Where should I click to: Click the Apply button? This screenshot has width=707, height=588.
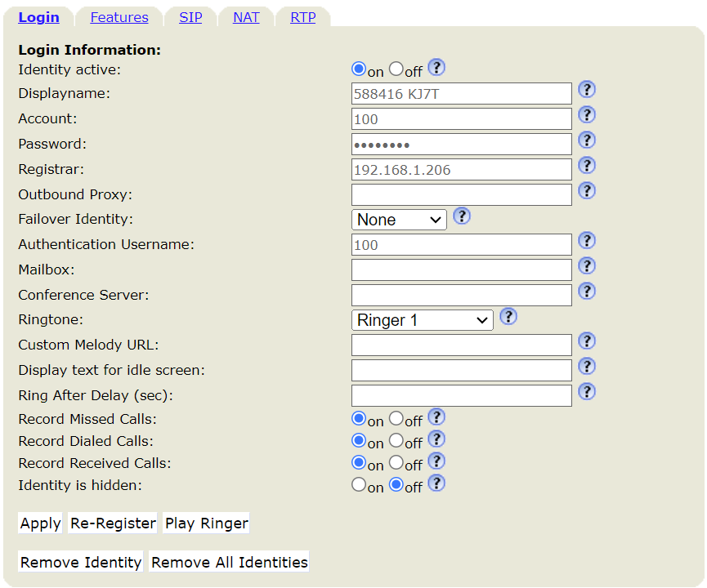tap(40, 523)
